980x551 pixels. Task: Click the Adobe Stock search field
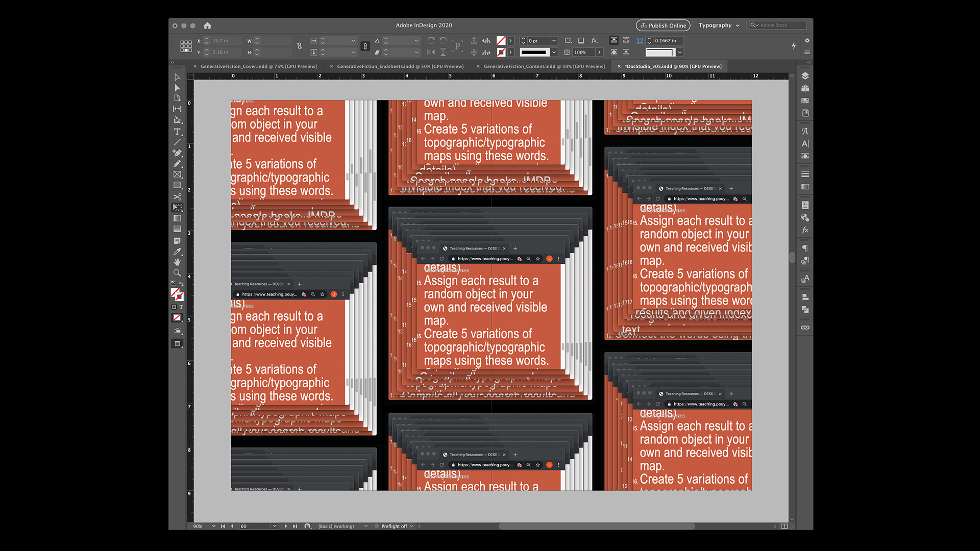click(x=778, y=25)
